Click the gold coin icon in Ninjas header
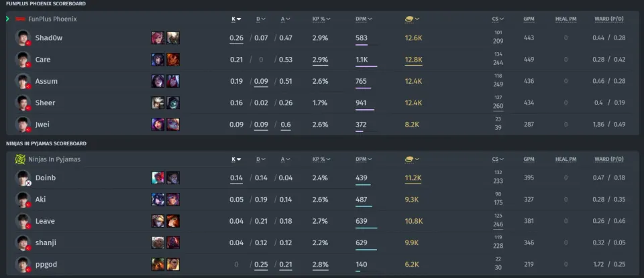 coord(409,159)
